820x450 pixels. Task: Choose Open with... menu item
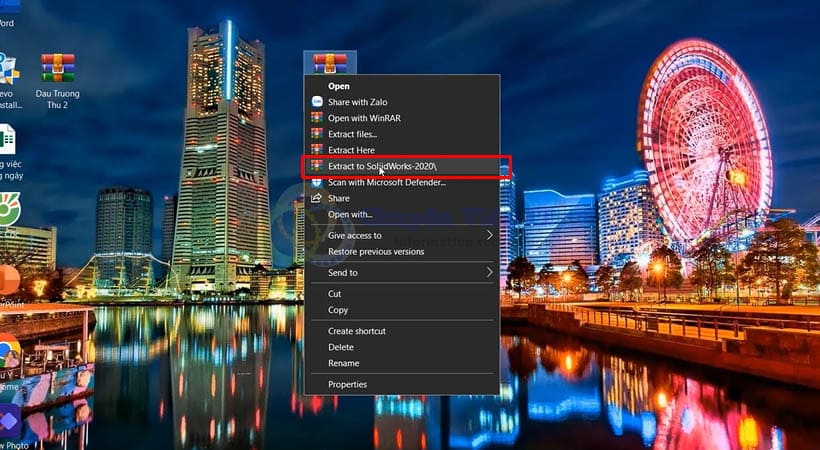350,214
